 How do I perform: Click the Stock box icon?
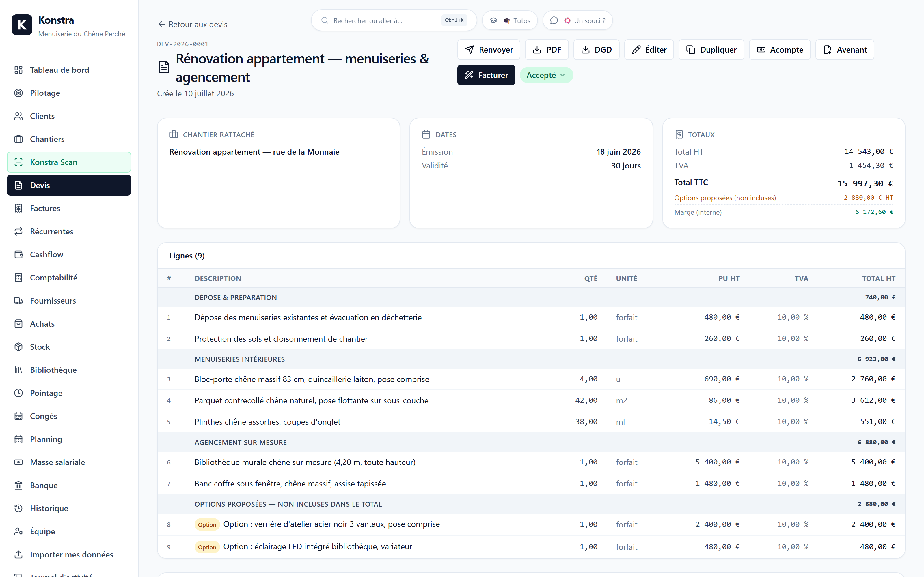coord(18,347)
